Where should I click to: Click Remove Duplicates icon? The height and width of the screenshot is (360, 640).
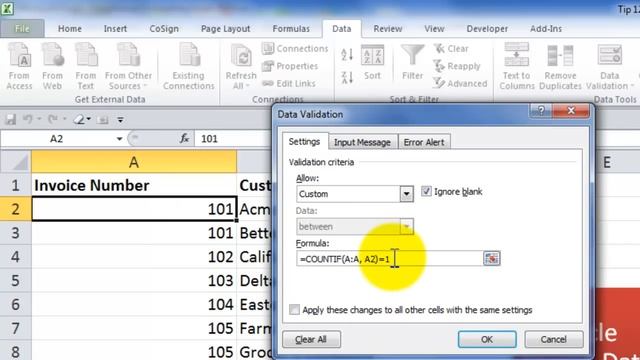point(560,67)
